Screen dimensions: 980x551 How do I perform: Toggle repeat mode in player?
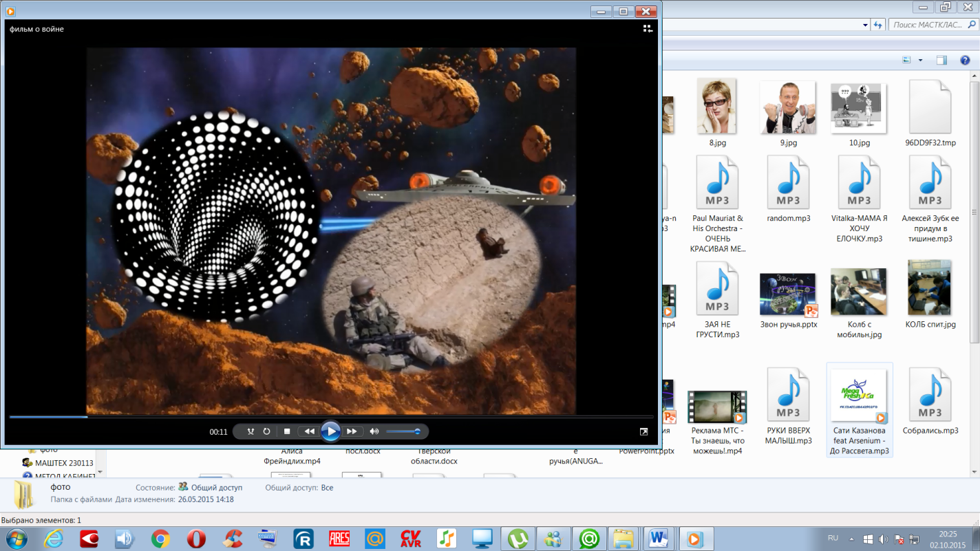267,431
